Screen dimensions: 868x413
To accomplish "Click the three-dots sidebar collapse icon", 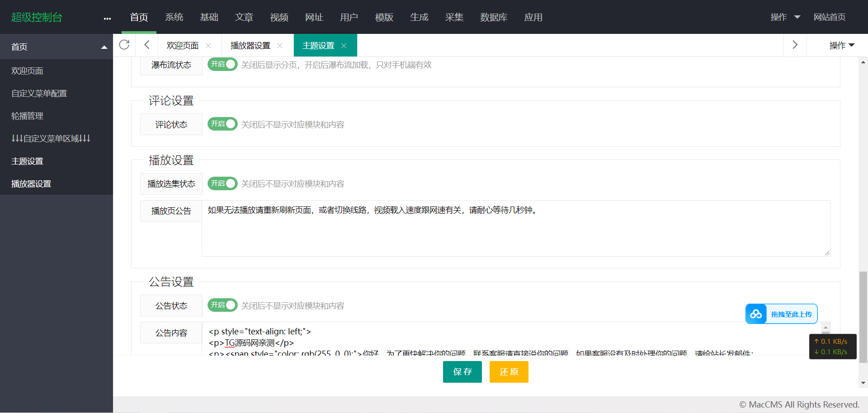I will click(x=107, y=19).
